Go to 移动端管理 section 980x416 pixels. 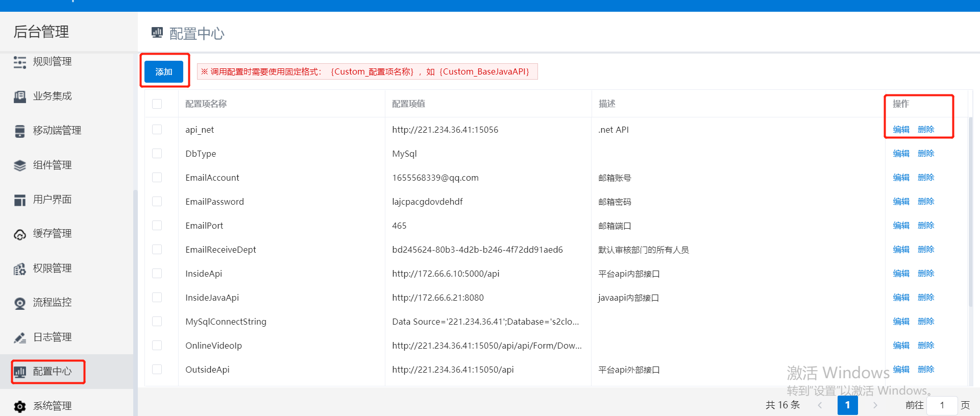click(x=57, y=131)
